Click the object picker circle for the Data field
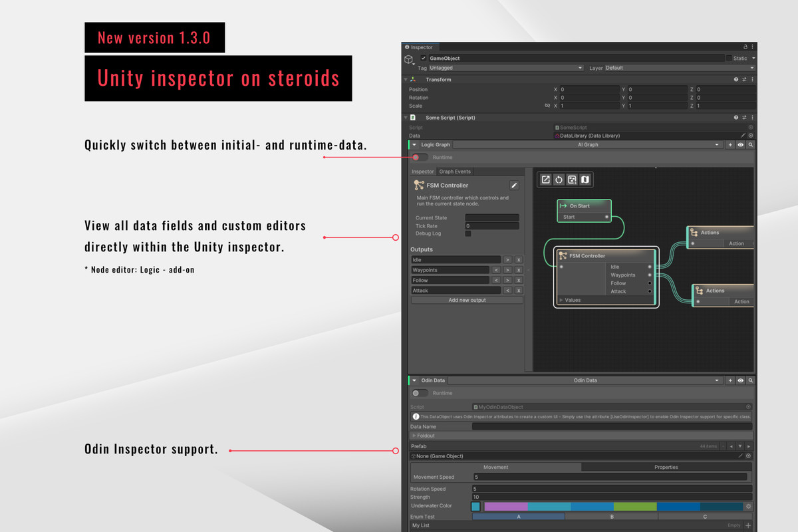Screen dimensions: 798x532 [751, 136]
